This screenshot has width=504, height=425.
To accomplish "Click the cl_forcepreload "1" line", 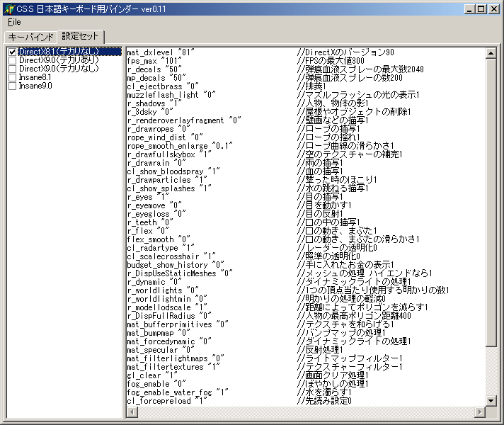I will pyautogui.click(x=167, y=401).
